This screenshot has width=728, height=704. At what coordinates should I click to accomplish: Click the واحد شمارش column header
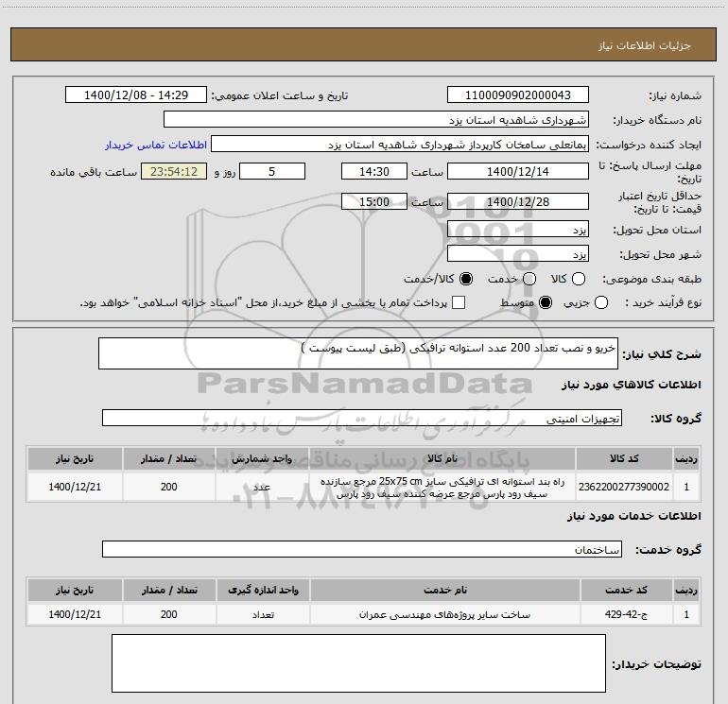tap(262, 459)
